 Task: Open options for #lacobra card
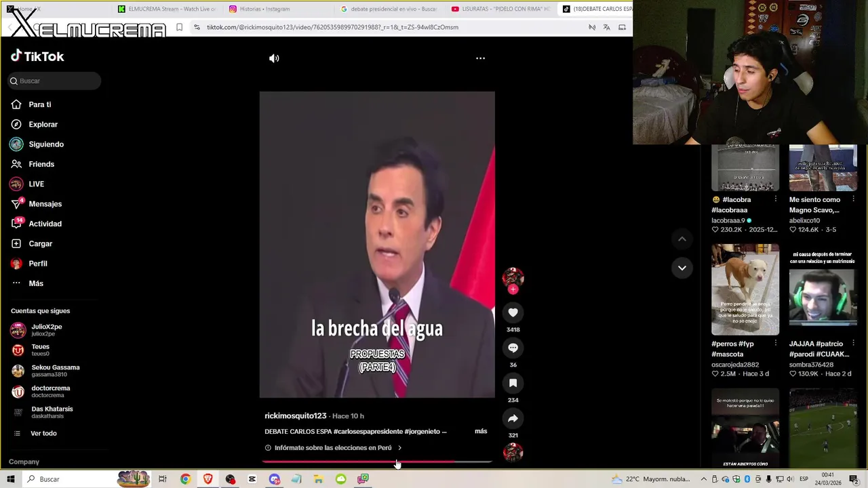(775, 199)
